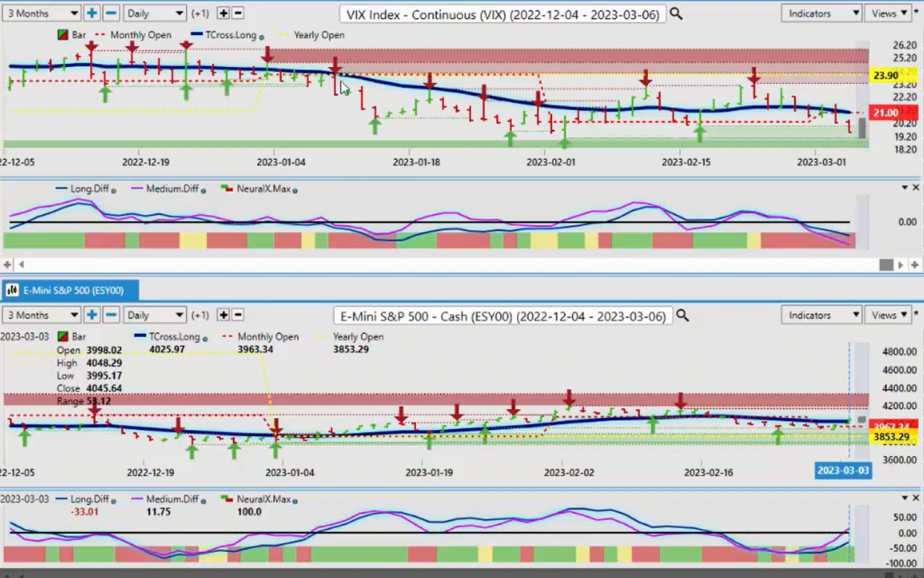924x578 pixels.
Task: Open the Views dropdown on E-Mini chart
Action: [x=890, y=315]
